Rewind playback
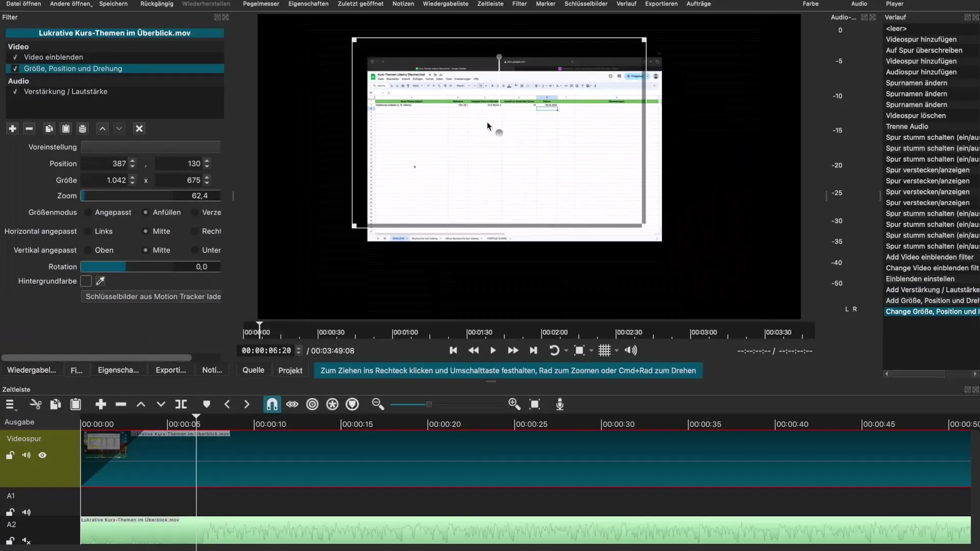 (473, 350)
